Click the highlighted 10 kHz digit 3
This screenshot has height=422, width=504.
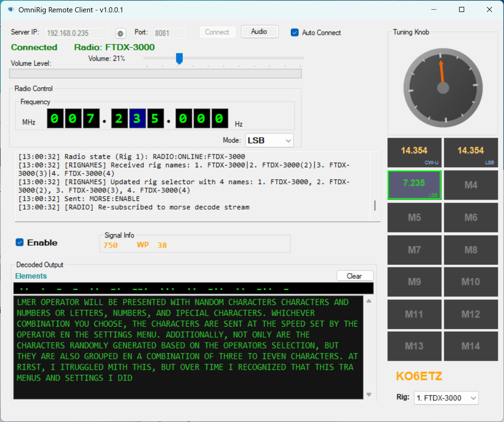point(137,118)
